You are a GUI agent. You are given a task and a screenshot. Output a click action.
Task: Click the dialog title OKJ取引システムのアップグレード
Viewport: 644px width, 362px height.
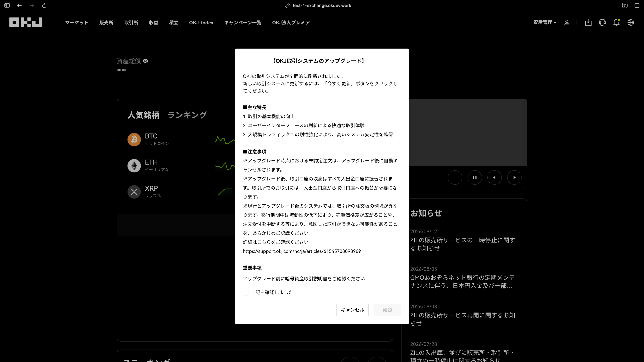pos(319,61)
